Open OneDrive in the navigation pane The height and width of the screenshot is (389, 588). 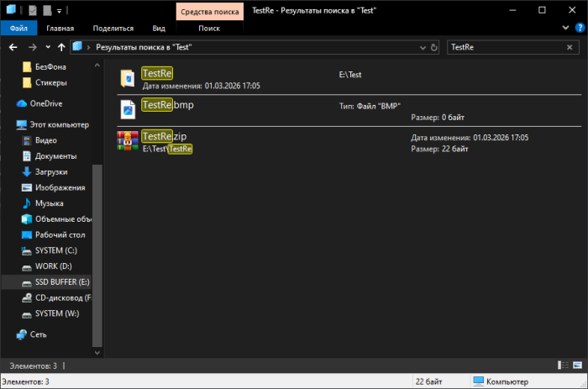pyautogui.click(x=45, y=104)
